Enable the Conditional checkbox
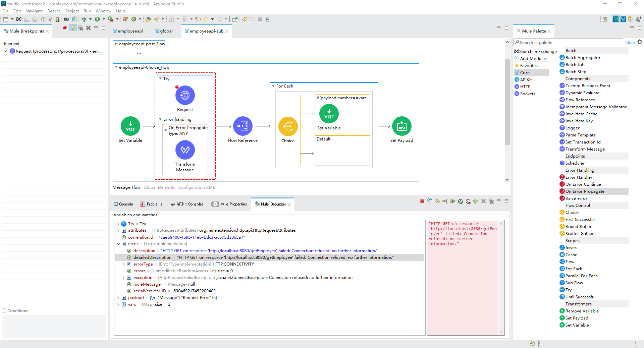 4,311
